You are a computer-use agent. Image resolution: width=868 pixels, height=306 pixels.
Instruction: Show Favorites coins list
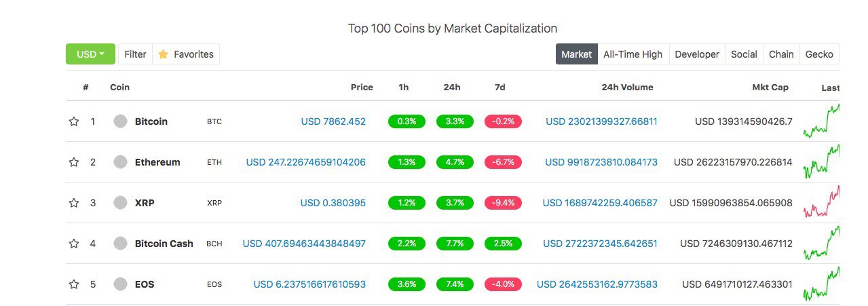[x=186, y=54]
